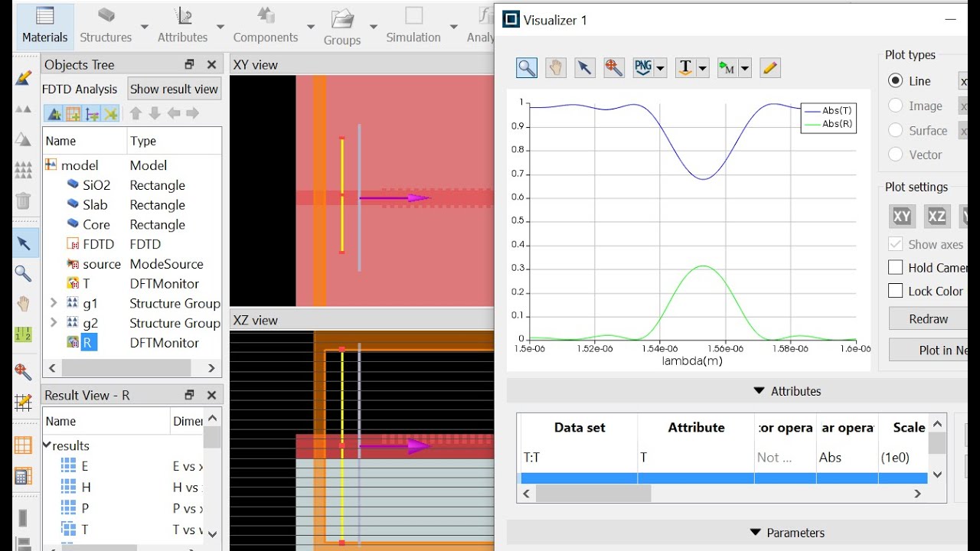Open the MATLAB export dropdown arrow
This screenshot has height=551, width=980.
[x=744, y=68]
